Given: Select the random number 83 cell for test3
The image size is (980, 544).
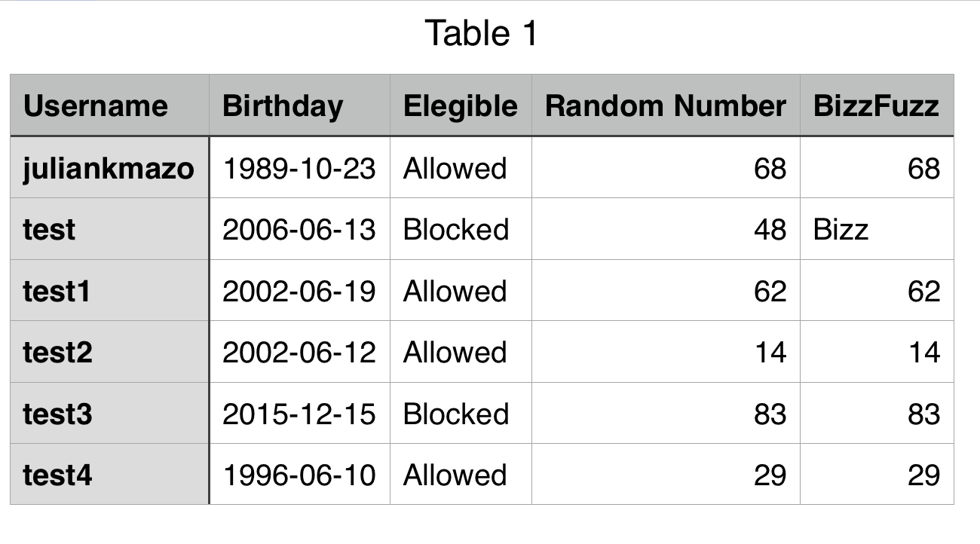Looking at the screenshot, I should [666, 414].
